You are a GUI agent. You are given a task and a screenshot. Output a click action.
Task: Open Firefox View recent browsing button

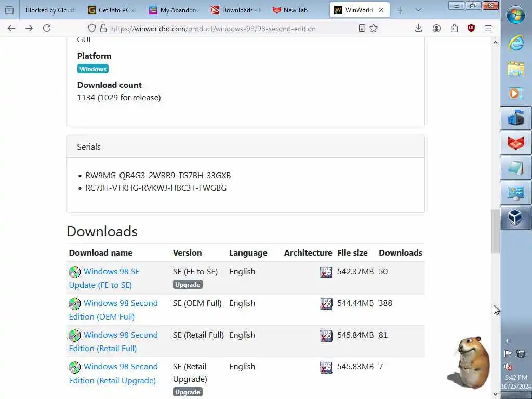9,10
